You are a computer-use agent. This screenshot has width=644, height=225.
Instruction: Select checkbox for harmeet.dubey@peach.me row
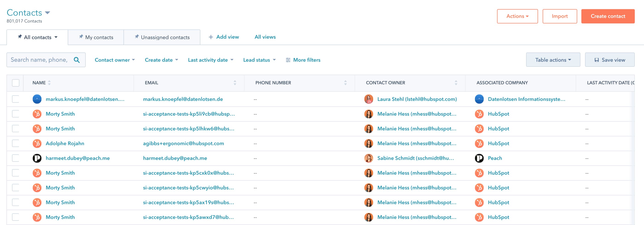point(15,158)
